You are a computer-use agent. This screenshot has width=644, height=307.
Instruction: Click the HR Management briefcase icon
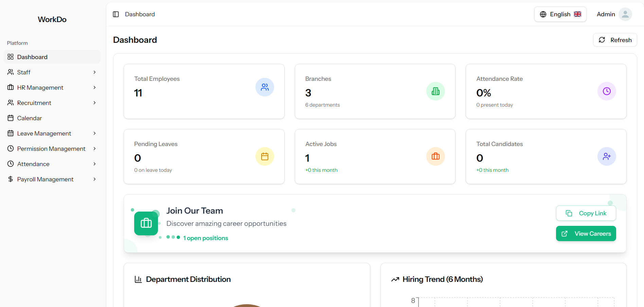pos(11,87)
